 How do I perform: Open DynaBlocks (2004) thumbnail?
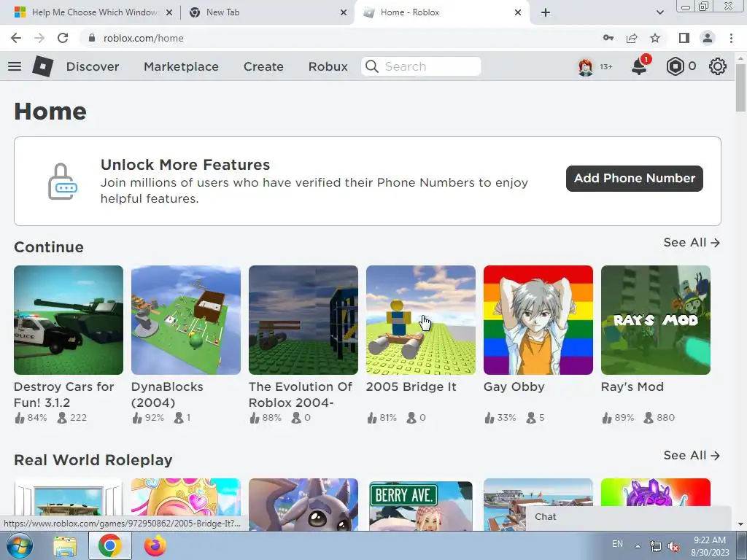pyautogui.click(x=186, y=320)
